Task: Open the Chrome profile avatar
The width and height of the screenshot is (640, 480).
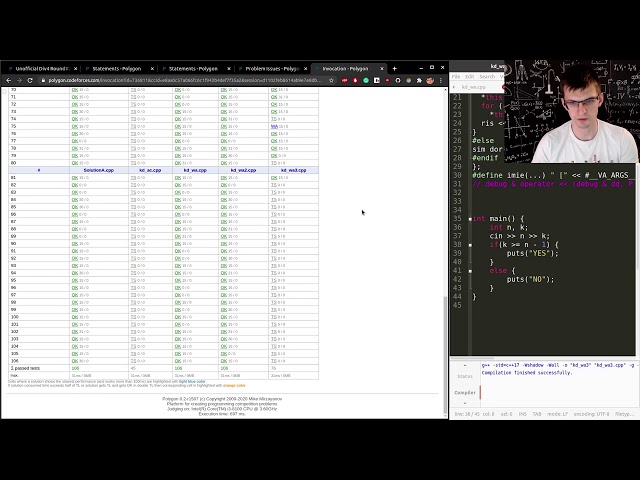Action: (430, 80)
